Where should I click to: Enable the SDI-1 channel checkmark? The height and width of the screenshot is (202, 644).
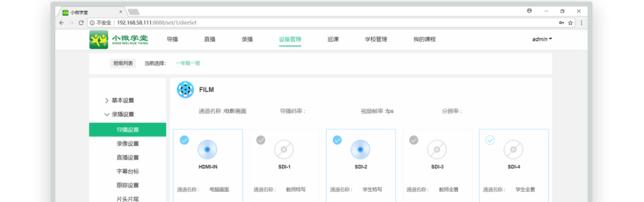pyautogui.click(x=261, y=140)
